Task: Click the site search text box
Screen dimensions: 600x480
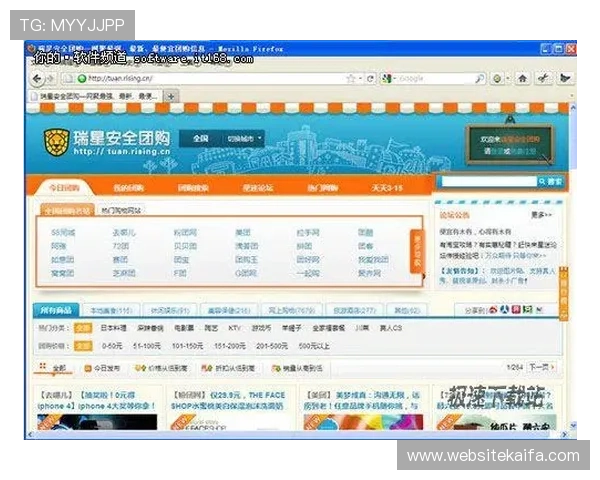Action: coord(489,181)
